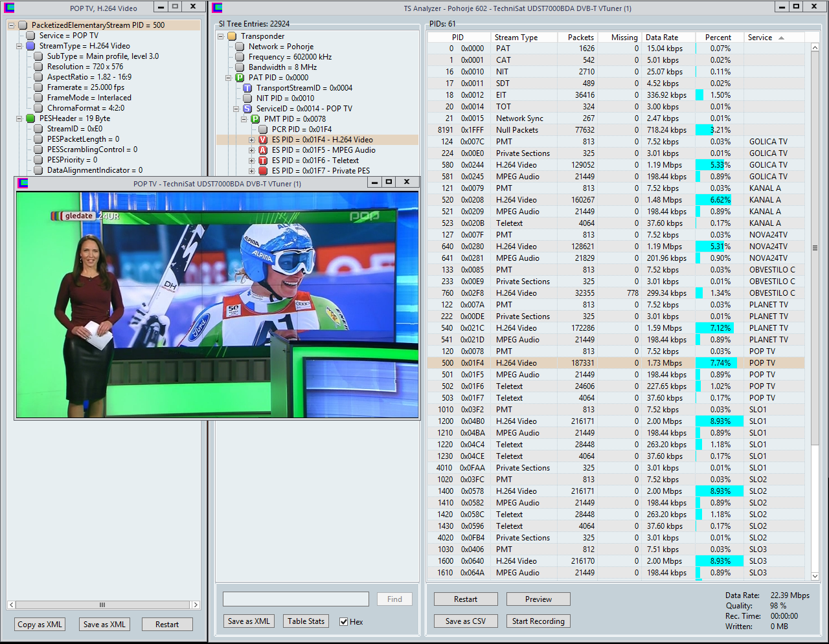The image size is (829, 644).
Task: Sort PID table by Percent column header
Action: pyautogui.click(x=719, y=38)
